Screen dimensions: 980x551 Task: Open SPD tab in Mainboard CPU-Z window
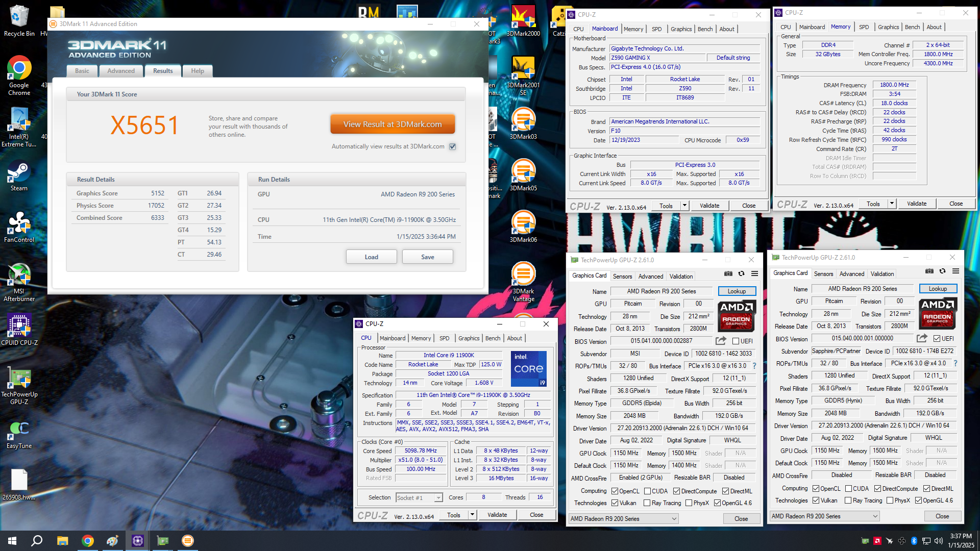coord(656,29)
